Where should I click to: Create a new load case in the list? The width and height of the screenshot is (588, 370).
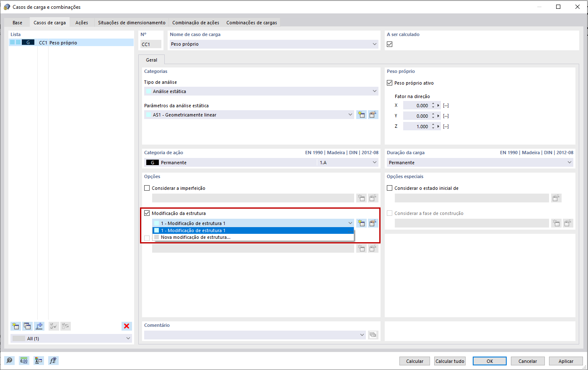tap(16, 326)
